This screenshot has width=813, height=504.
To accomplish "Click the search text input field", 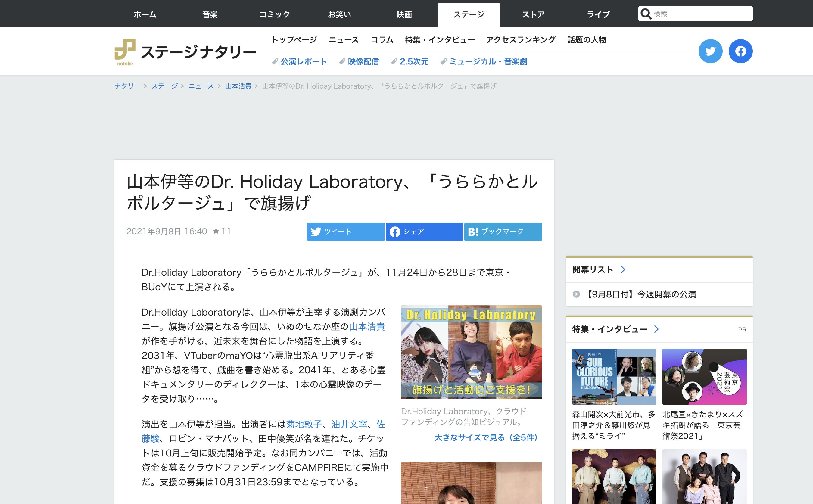I will coord(700,14).
